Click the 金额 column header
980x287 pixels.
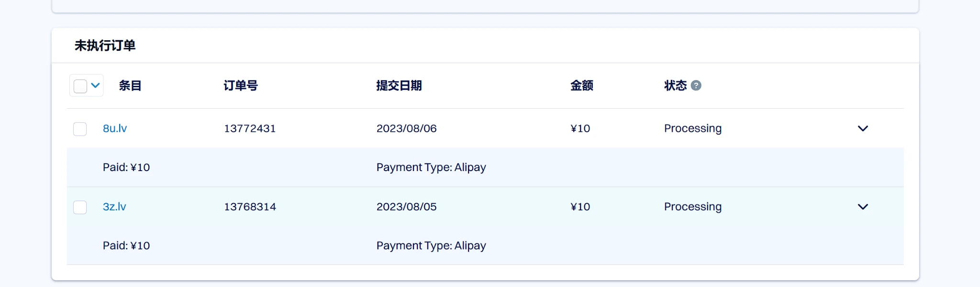coord(582,86)
